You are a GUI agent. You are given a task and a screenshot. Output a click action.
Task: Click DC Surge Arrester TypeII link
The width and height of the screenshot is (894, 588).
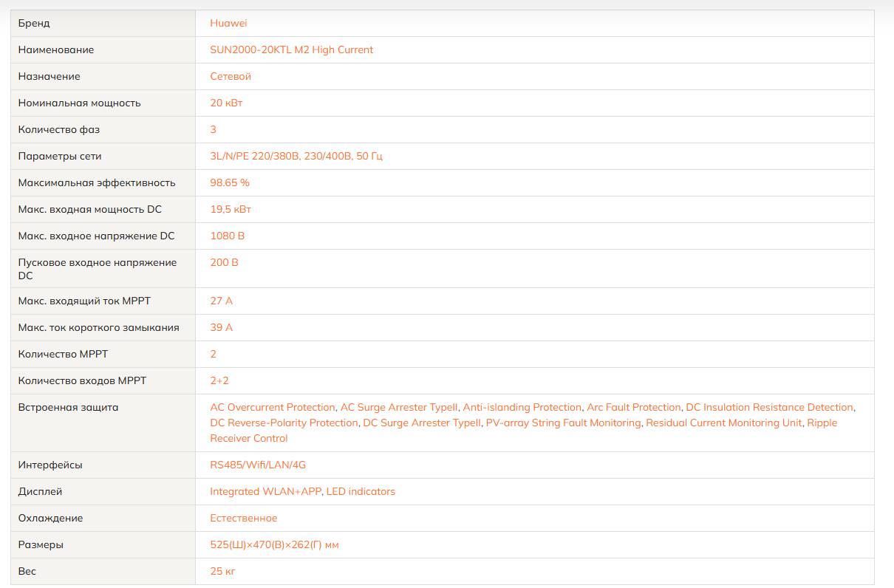[x=422, y=423]
